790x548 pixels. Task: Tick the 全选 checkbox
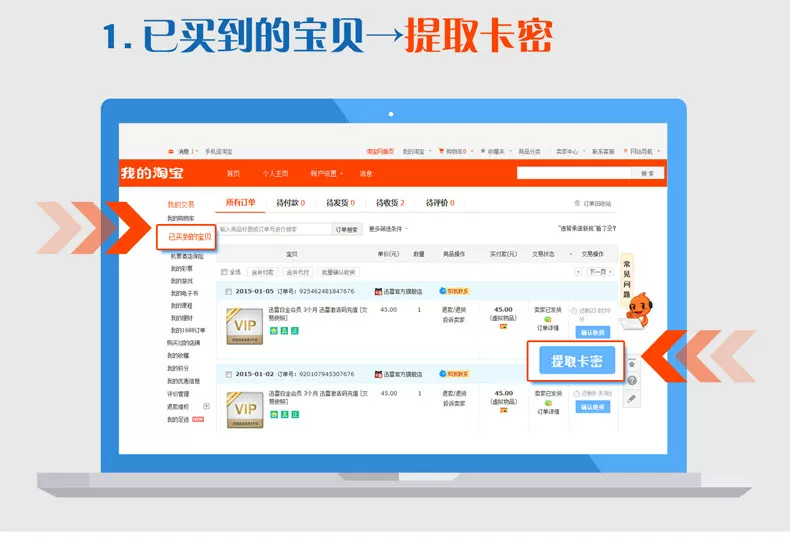point(224,272)
